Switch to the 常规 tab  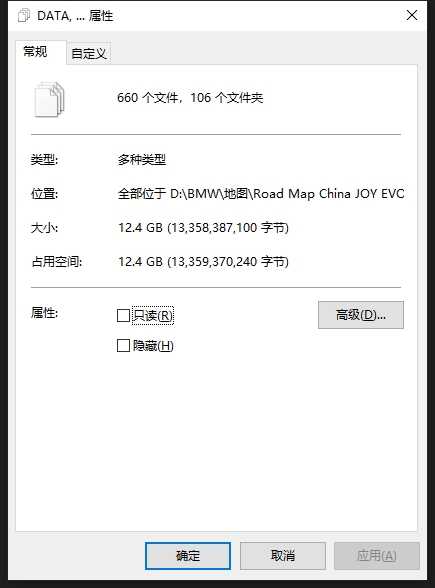click(36, 51)
